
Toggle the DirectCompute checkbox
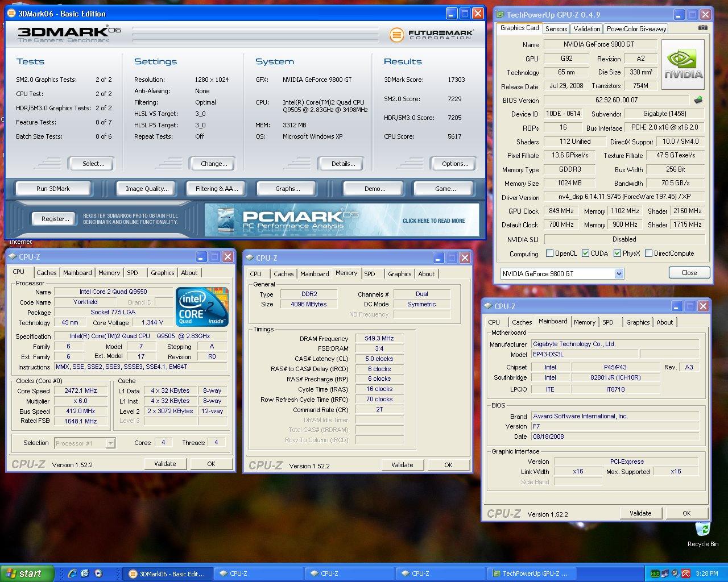point(648,253)
